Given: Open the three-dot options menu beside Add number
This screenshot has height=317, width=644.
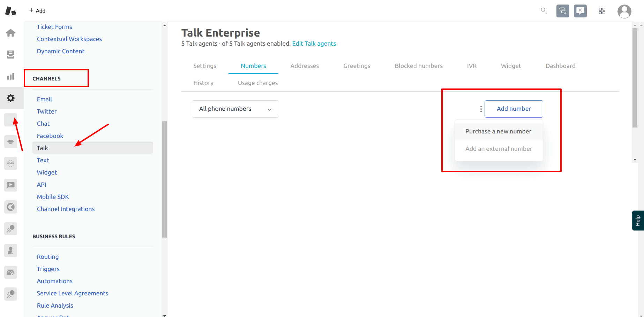Looking at the screenshot, I should click(481, 109).
